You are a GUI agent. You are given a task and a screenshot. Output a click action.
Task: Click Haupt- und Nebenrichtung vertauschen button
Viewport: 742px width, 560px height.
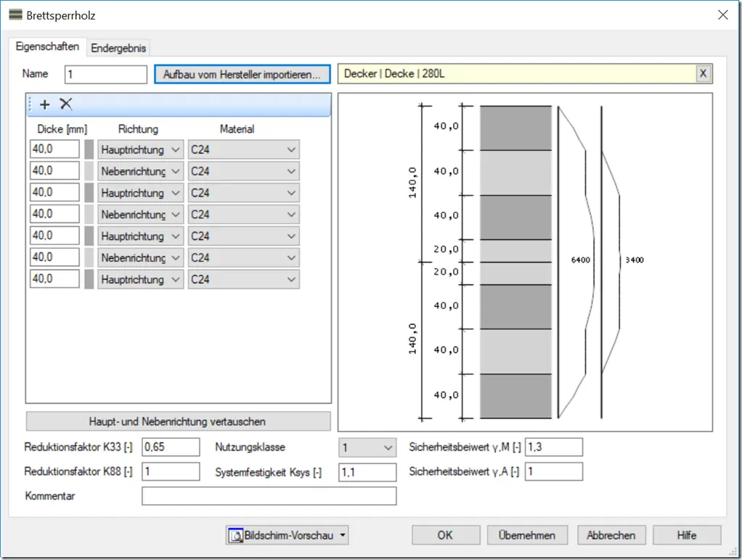(178, 421)
